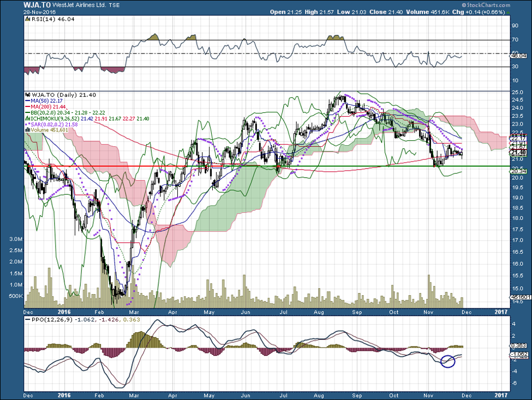Screen dimensions: 532x400
Task: Click the MA(50) 22.17 legend entry
Action: tap(44, 101)
